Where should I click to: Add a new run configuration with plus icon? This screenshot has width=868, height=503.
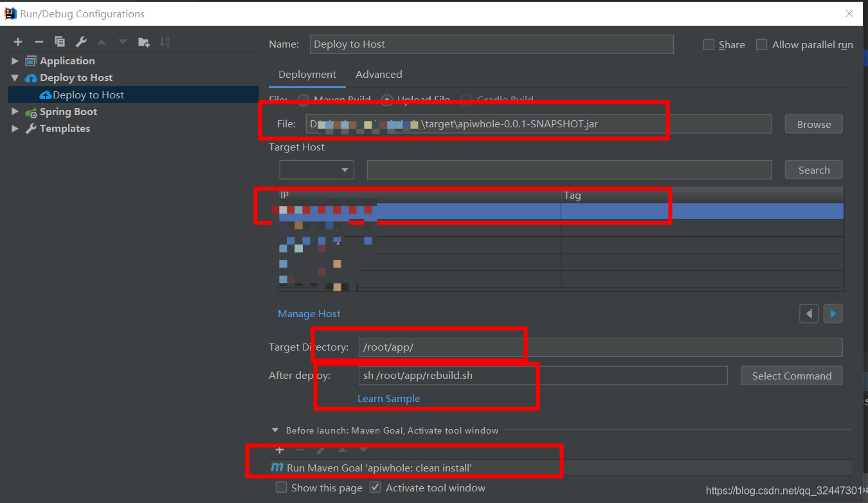click(x=18, y=42)
